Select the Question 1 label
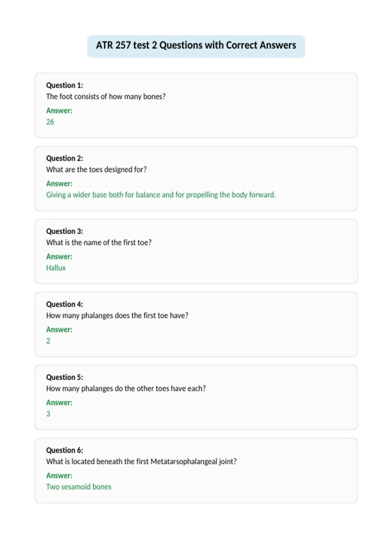Image resolution: width=392 pixels, height=556 pixels. (x=65, y=85)
